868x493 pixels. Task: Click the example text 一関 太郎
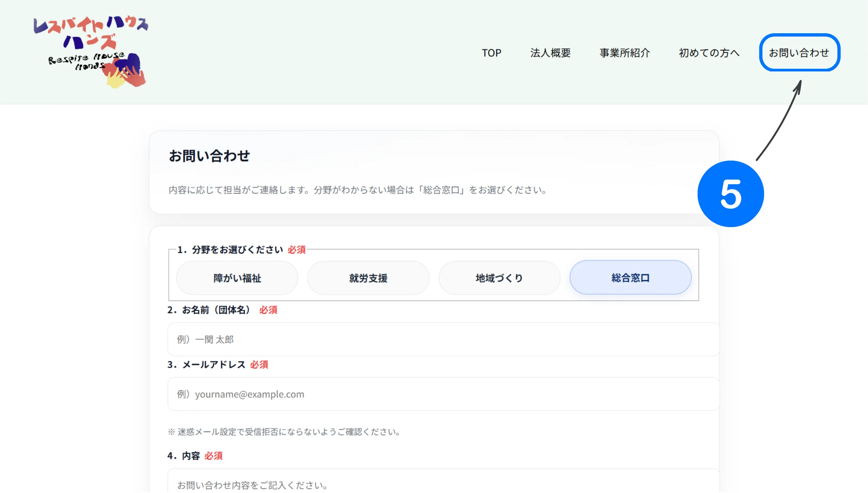pyautogui.click(x=205, y=339)
